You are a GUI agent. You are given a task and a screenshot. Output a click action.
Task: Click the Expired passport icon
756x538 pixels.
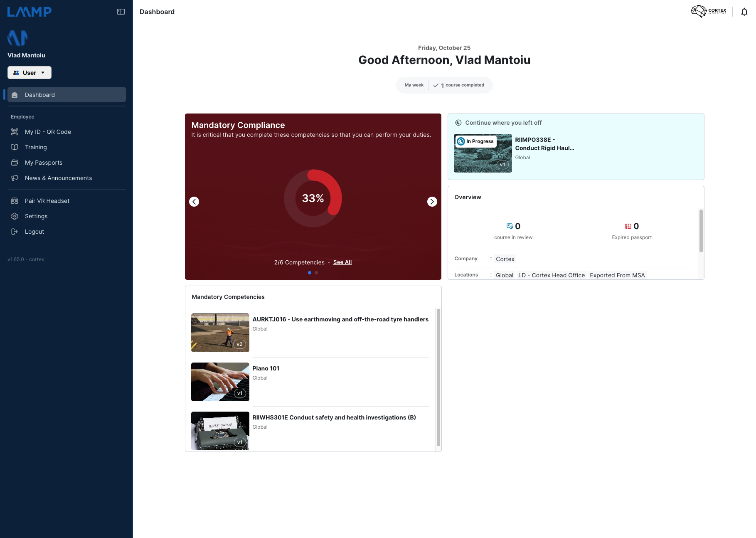coord(628,226)
